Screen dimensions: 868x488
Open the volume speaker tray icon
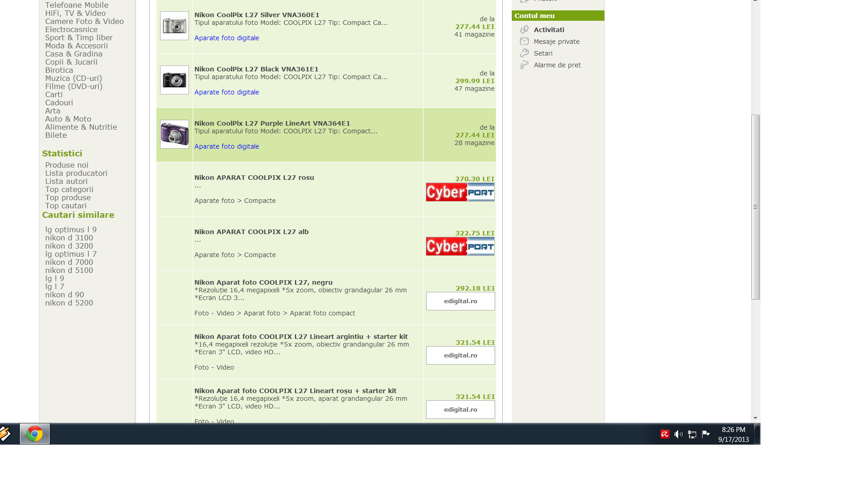[x=678, y=434]
